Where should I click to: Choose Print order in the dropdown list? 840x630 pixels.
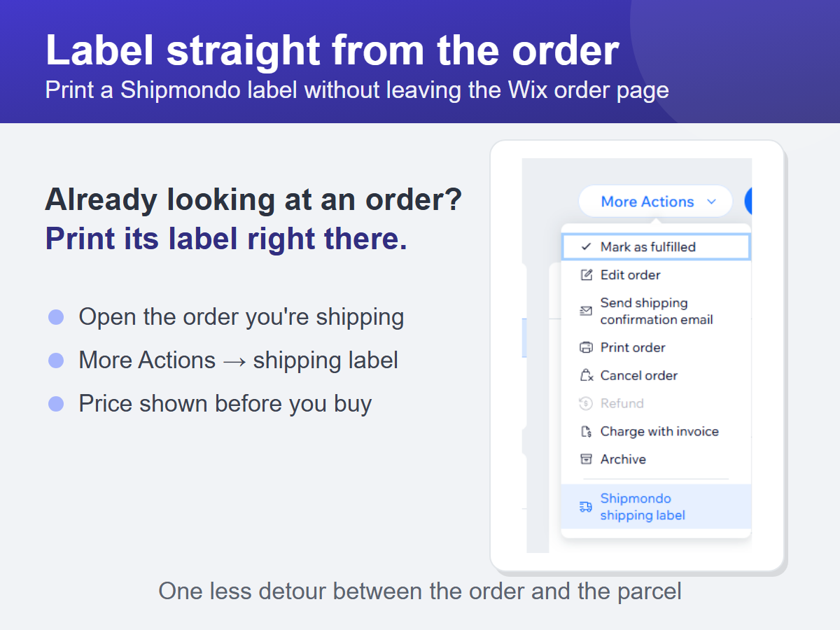(x=656, y=348)
